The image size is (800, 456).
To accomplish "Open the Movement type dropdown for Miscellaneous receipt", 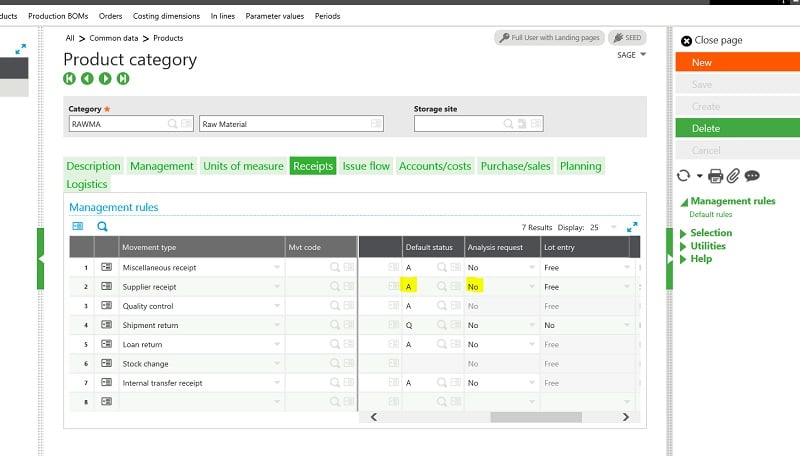I will click(277, 268).
